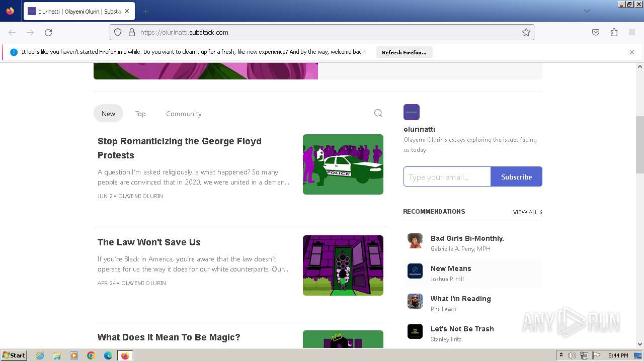Open Action Center flag icon

click(x=596, y=355)
